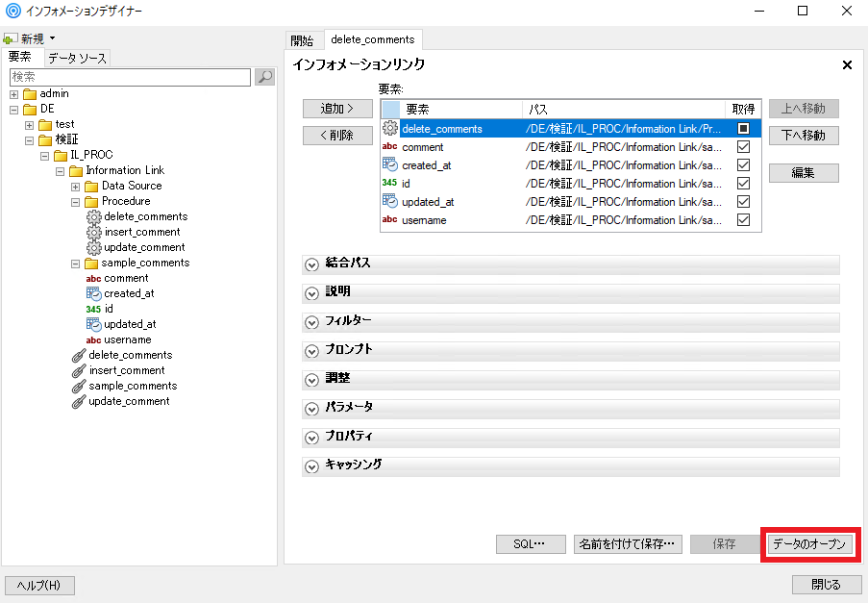Click abc icon of comment in tree
The height and width of the screenshot is (603, 868).
93,279
